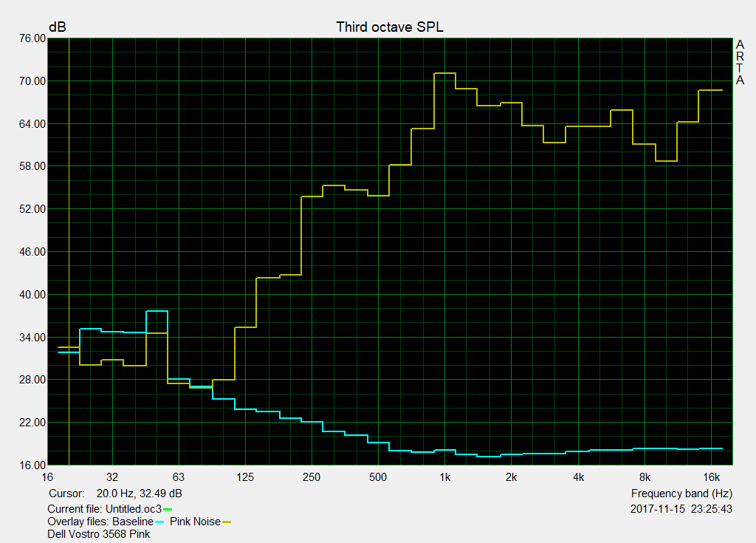Click the 16 frequency axis label
Image resolution: width=756 pixels, height=543 pixels.
pyautogui.click(x=47, y=477)
